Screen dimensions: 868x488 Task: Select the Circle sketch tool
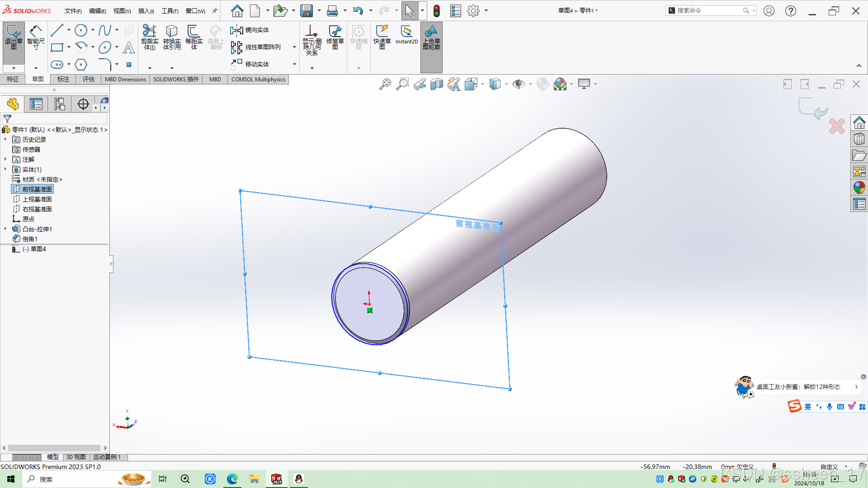click(x=81, y=30)
